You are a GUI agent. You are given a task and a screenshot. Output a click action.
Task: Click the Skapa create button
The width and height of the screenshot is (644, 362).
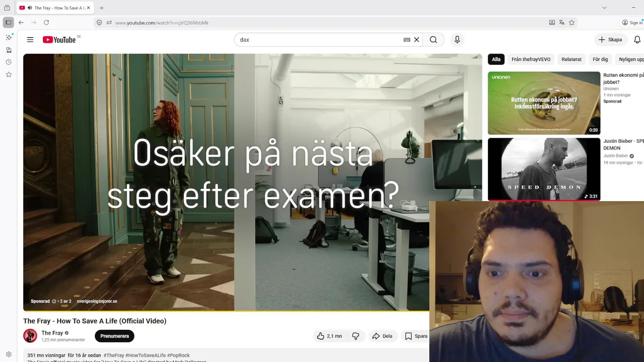click(610, 40)
